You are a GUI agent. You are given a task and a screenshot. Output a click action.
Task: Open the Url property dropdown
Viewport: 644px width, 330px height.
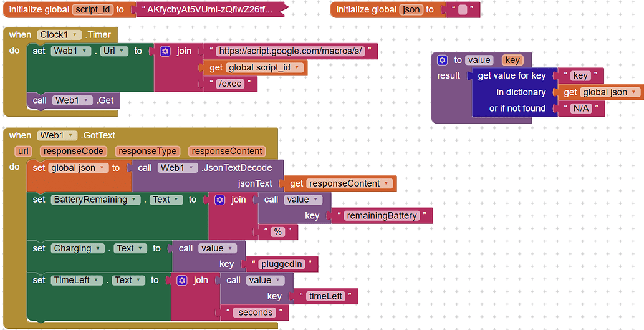(114, 51)
